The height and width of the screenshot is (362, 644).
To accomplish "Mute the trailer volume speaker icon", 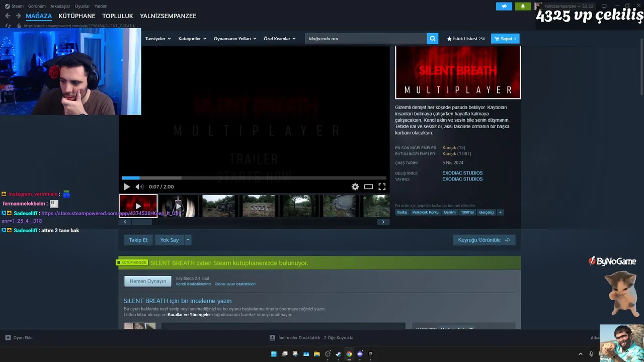I will [139, 187].
